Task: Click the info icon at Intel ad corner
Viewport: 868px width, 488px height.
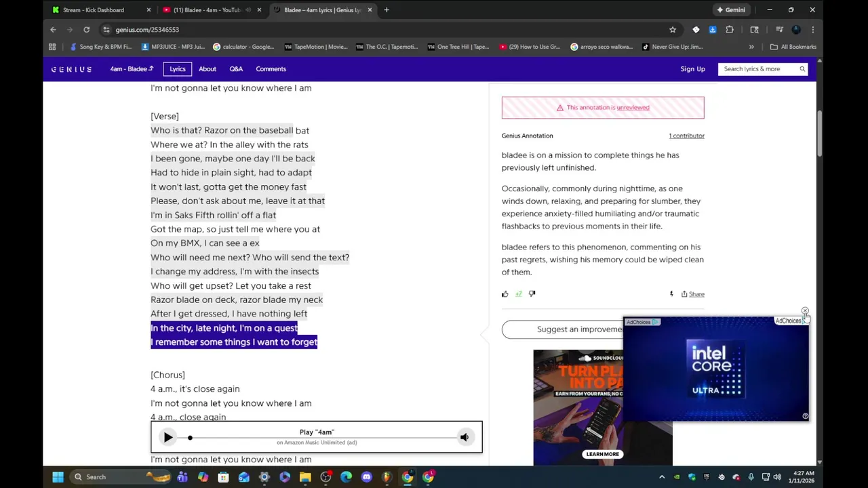Action: coord(805,416)
